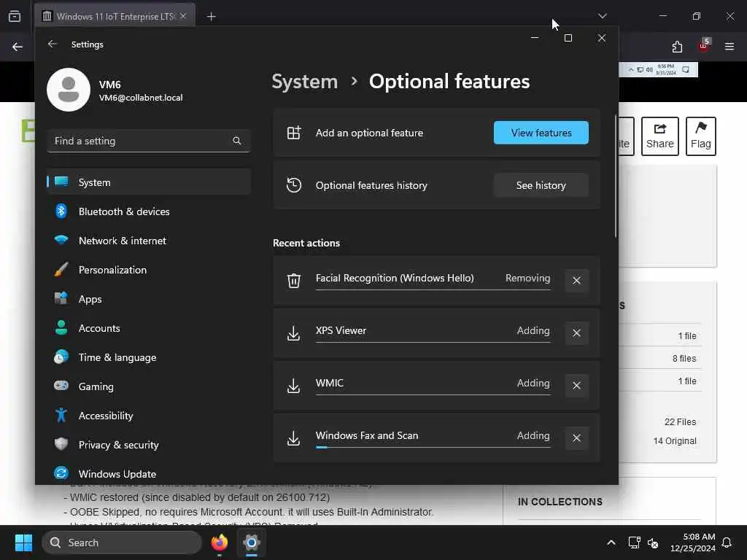
Task: Click the WMIC progress bar
Action: pos(433,394)
